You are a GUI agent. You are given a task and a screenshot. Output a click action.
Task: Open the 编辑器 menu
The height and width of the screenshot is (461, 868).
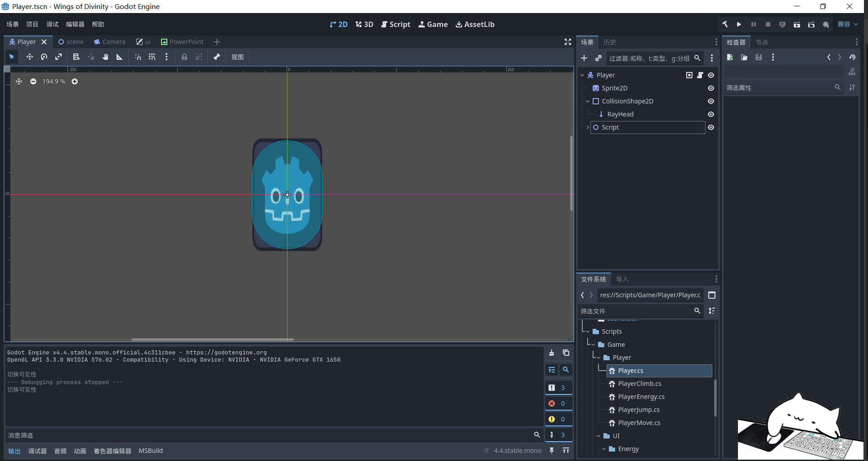75,24
